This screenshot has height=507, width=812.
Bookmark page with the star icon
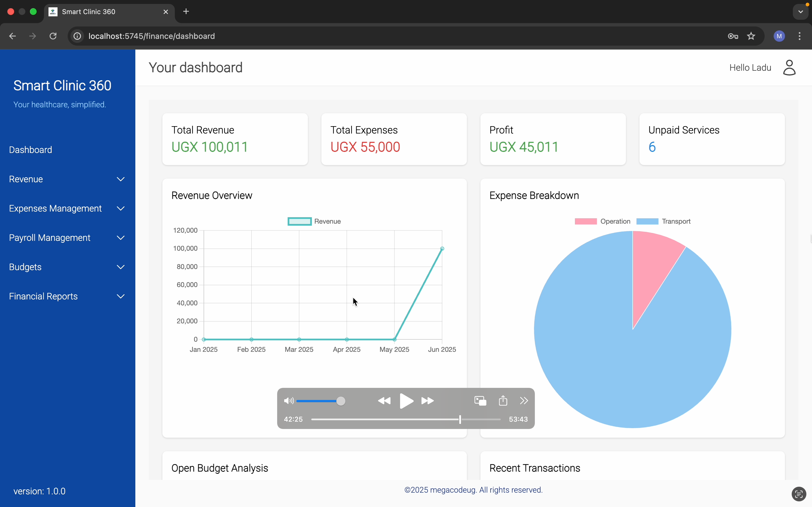751,36
